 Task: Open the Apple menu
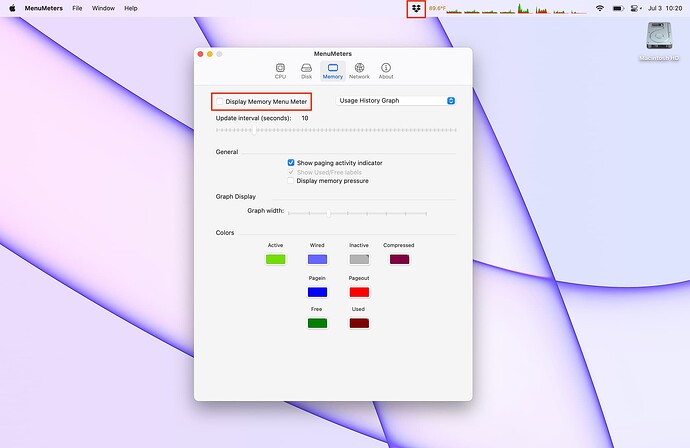[12, 8]
